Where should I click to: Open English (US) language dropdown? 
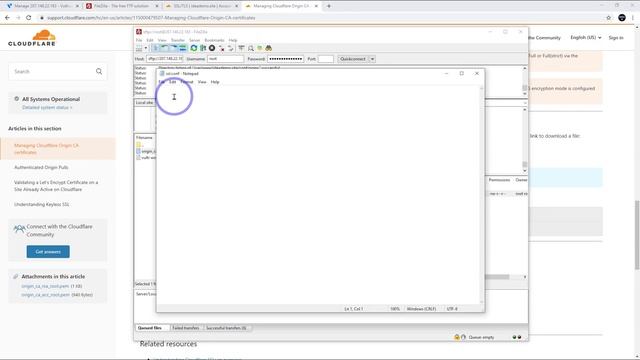(586, 38)
